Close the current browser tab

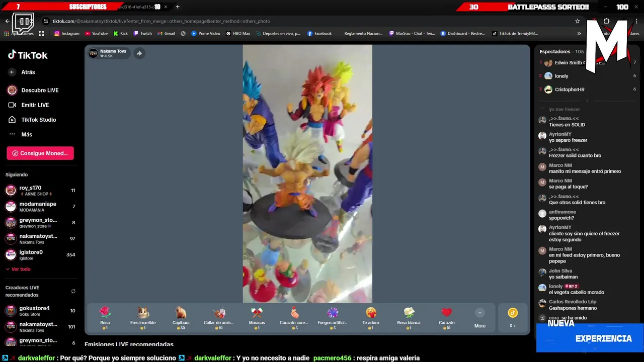(x=166, y=7)
